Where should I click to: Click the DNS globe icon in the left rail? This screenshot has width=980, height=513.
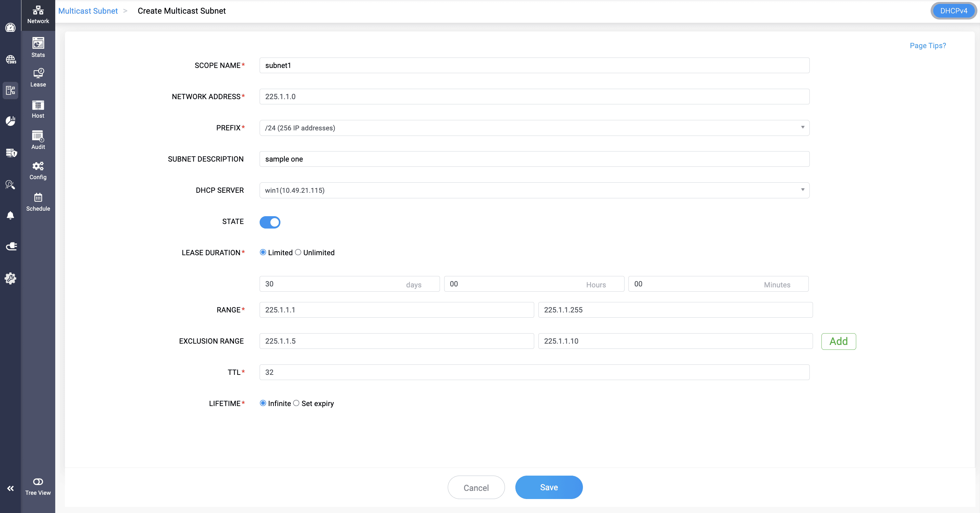[10, 59]
